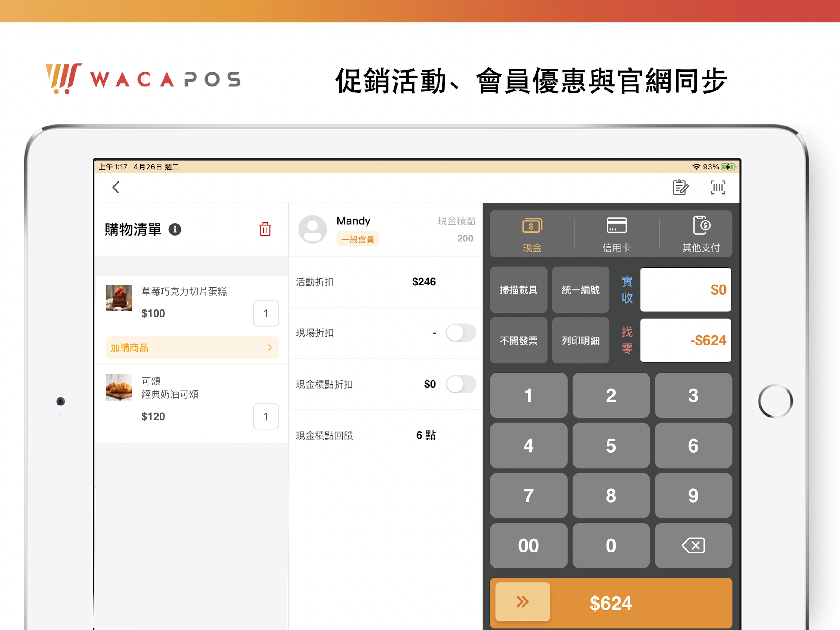The image size is (840, 630).
Task: Toggle the 現場折扣 switch
Action: click(x=461, y=333)
